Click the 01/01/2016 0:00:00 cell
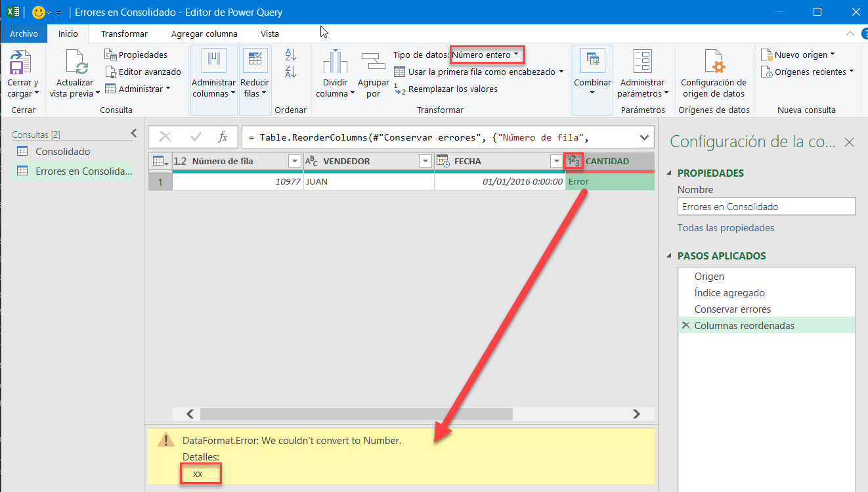 [500, 181]
